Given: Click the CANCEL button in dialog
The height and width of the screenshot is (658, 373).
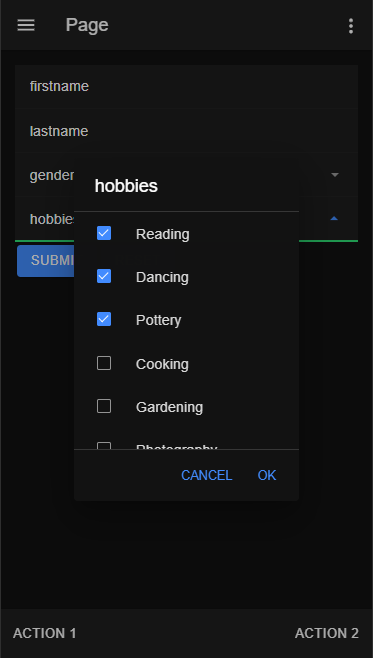Looking at the screenshot, I should tap(206, 475).
